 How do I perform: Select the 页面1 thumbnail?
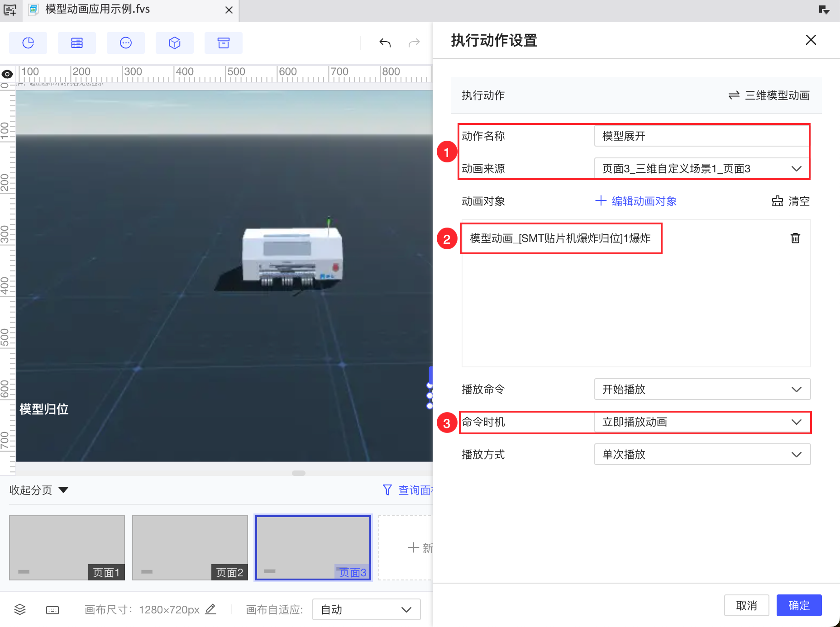tap(67, 548)
